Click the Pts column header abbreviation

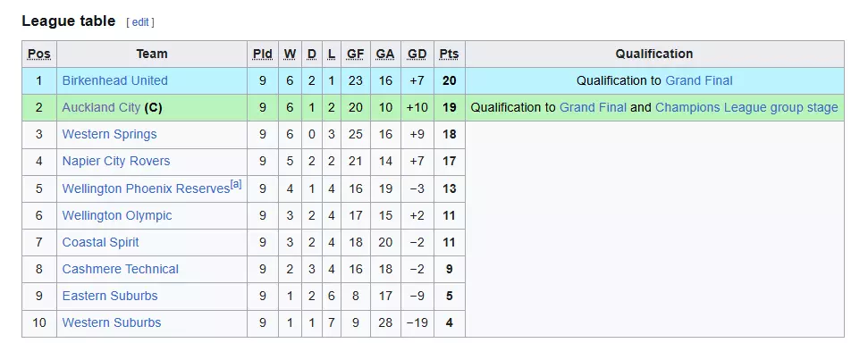click(x=449, y=54)
